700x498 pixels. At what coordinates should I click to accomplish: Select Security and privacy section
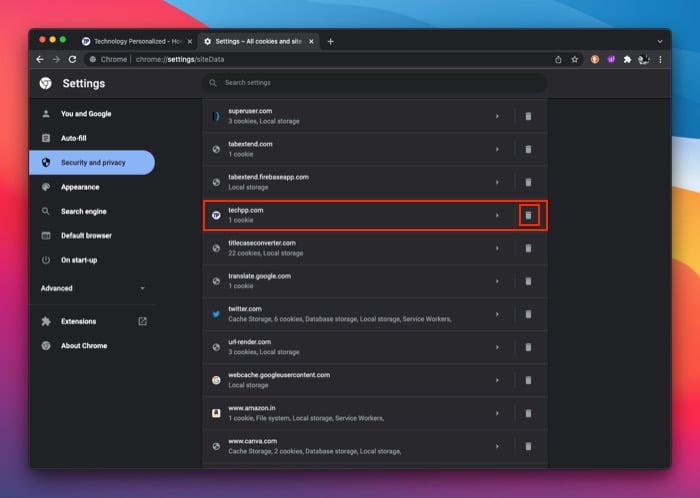click(92, 163)
